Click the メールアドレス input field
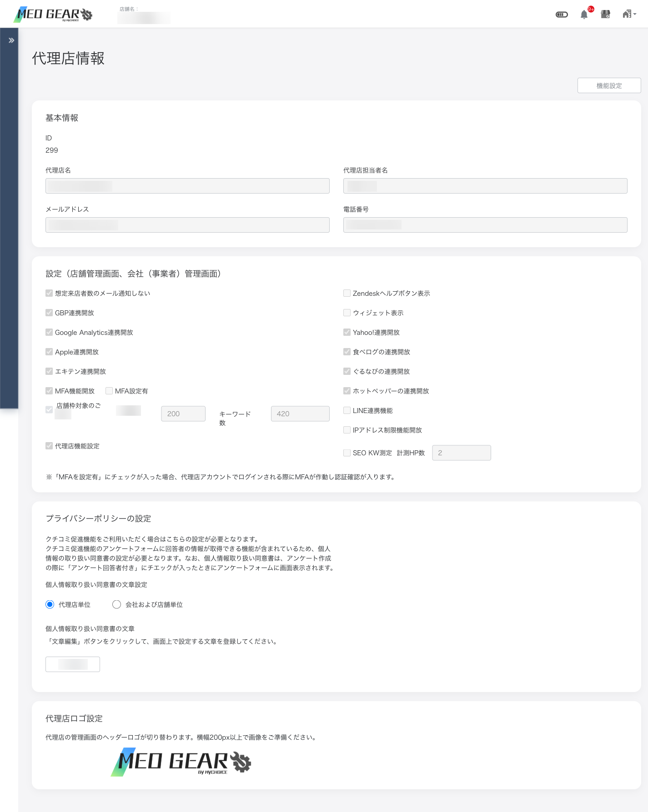The width and height of the screenshot is (648, 812). 187,225
